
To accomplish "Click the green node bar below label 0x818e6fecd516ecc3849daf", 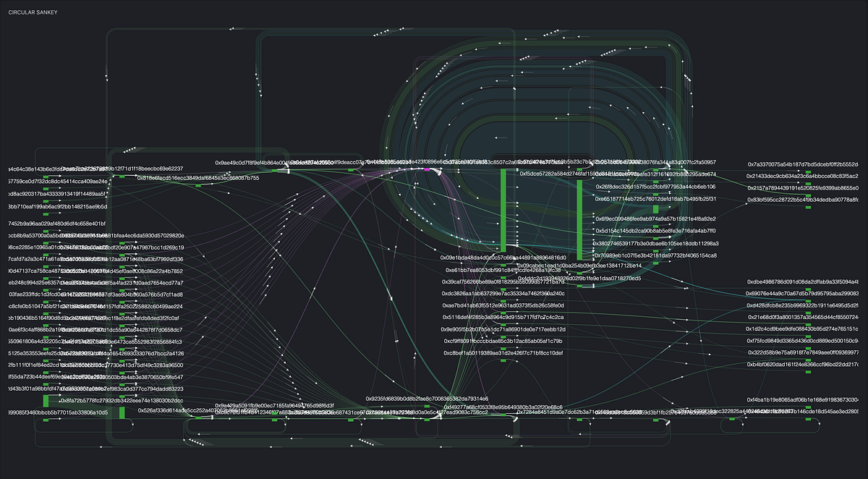I will click(x=197, y=185).
